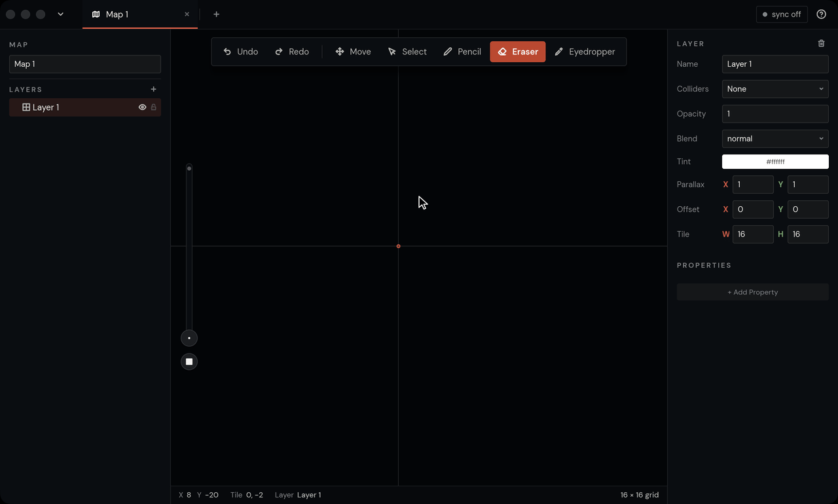838x504 pixels.
Task: Pick the Eyedropper tool
Action: [585, 52]
